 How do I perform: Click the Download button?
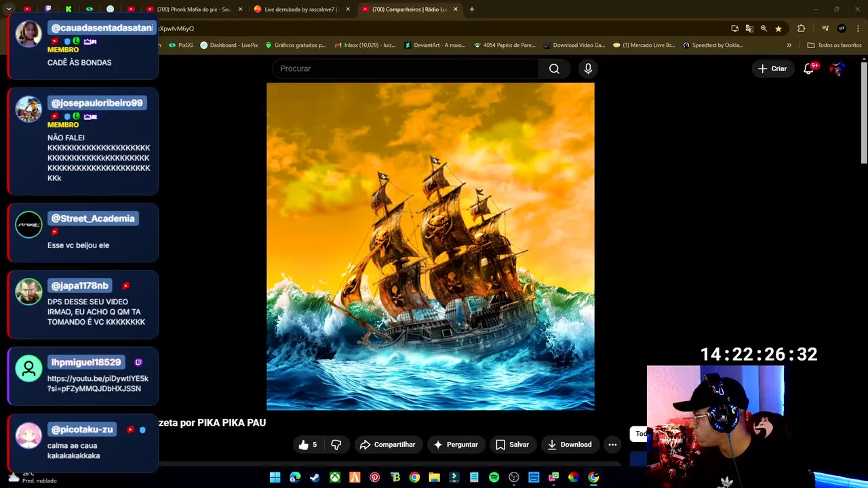pyautogui.click(x=570, y=445)
